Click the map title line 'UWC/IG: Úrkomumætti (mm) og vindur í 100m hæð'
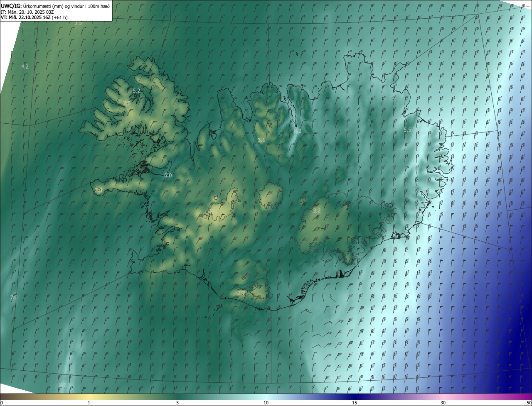The image size is (532, 406). (55, 6)
